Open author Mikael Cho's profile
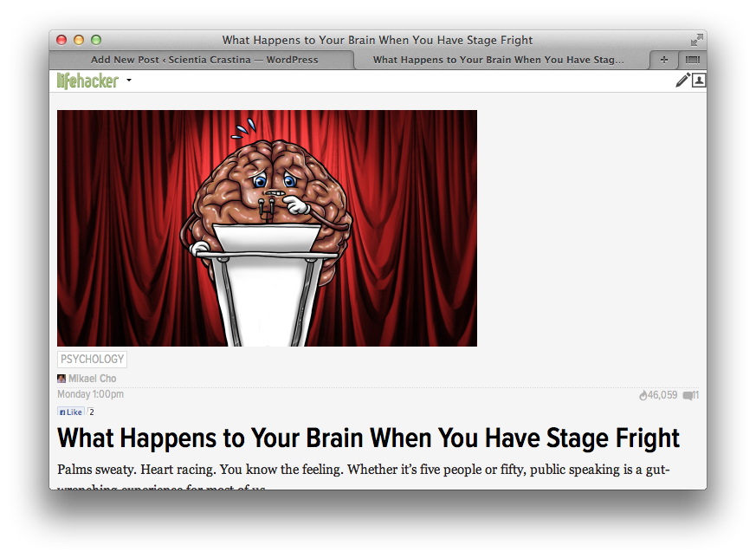 click(92, 379)
